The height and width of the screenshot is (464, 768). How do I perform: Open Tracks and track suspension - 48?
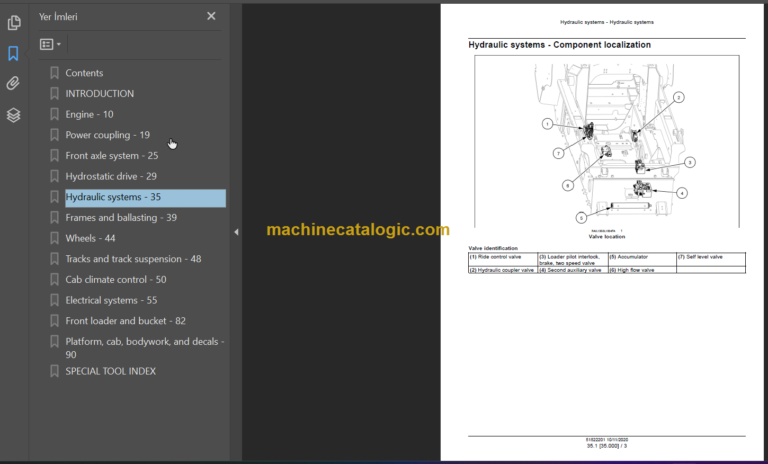pos(133,259)
